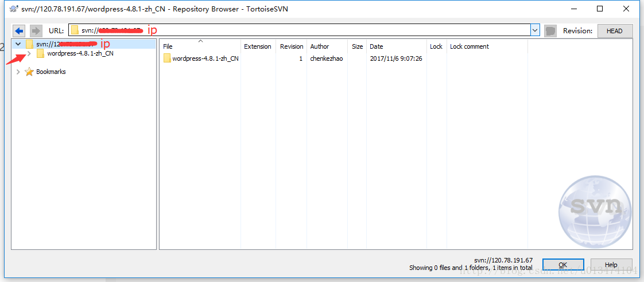Select wordpress-4.8.1-zh_CN in the tree

(x=80, y=53)
